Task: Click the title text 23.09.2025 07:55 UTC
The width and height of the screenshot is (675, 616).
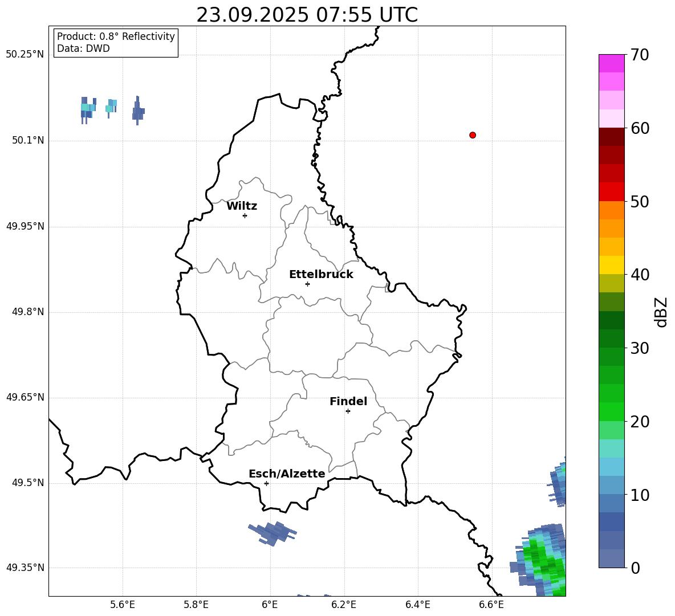Action: (x=307, y=15)
